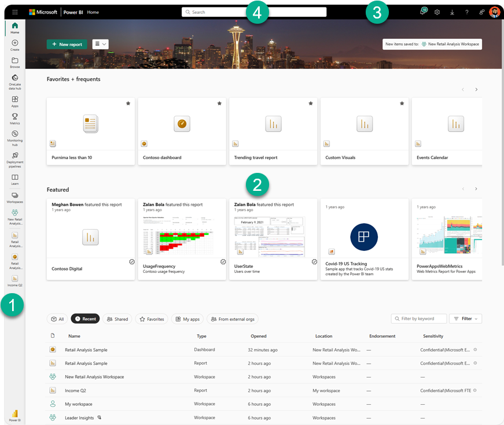504x425 pixels.
Task: Go to Home in left navigation
Action: coord(15,28)
